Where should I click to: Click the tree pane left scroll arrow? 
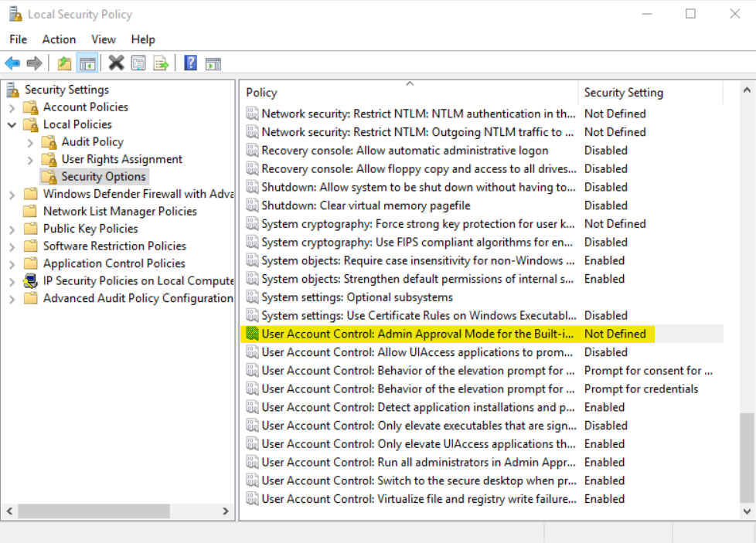pyautogui.click(x=9, y=511)
